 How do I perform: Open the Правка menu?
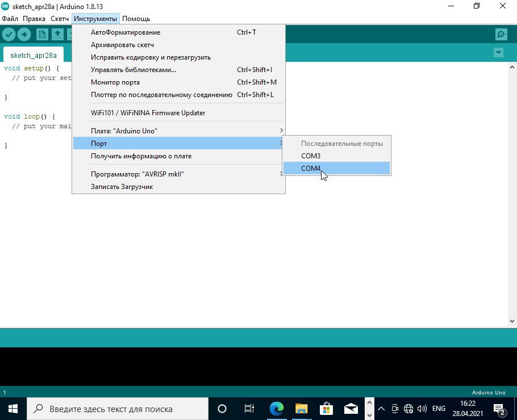click(x=34, y=19)
